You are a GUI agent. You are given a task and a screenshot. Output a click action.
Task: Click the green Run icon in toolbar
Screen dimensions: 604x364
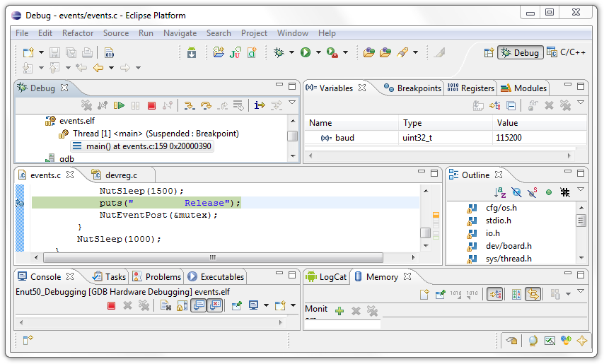306,52
